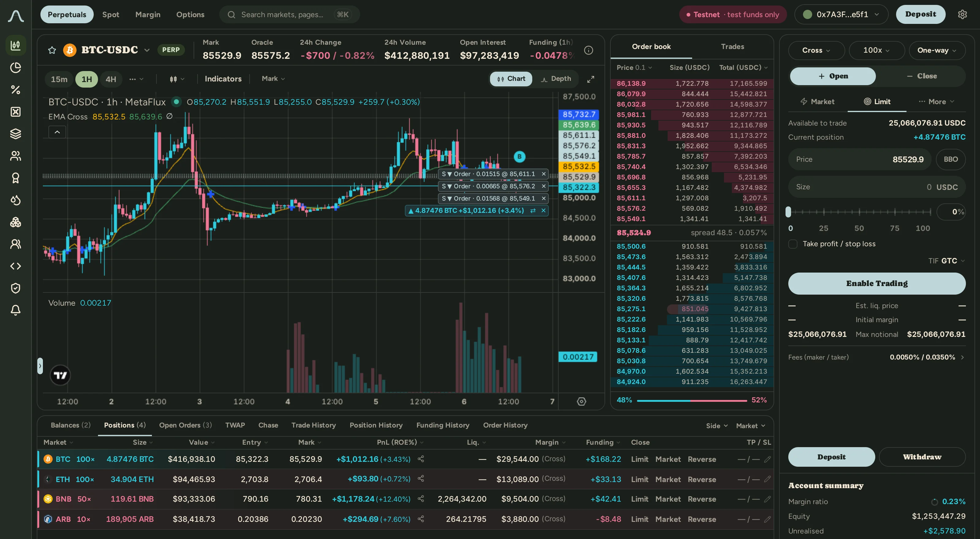Click the header Deposit button
The width and height of the screenshot is (980, 539).
pos(920,14)
